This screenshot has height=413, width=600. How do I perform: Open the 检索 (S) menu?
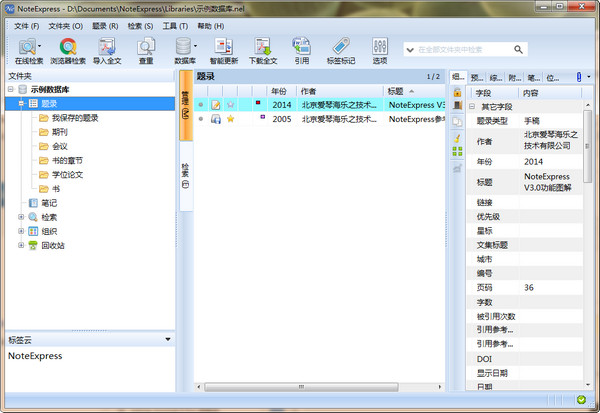[x=140, y=26]
